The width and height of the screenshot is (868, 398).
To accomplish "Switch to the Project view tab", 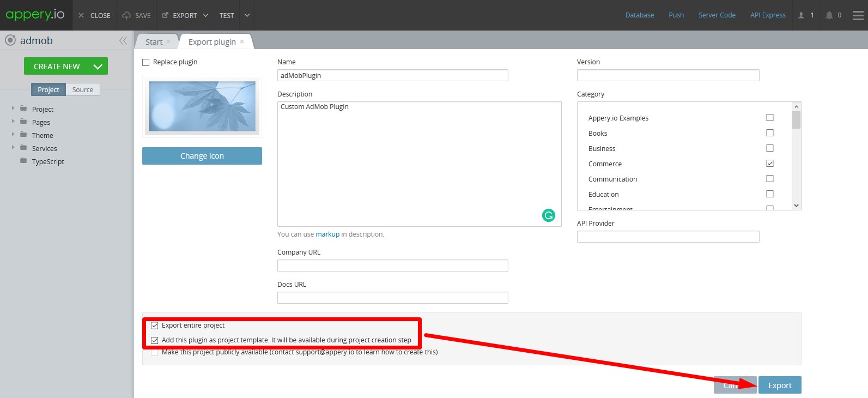I will [x=48, y=89].
